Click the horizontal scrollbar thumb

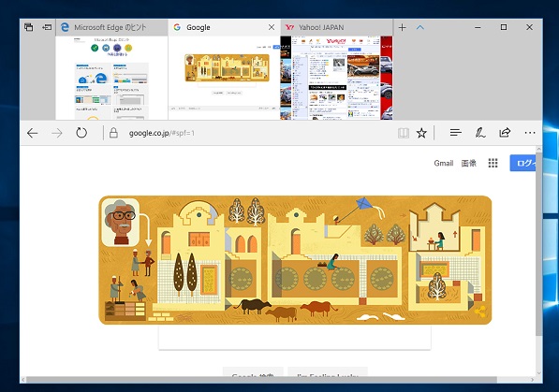pyautogui.click(x=261, y=380)
